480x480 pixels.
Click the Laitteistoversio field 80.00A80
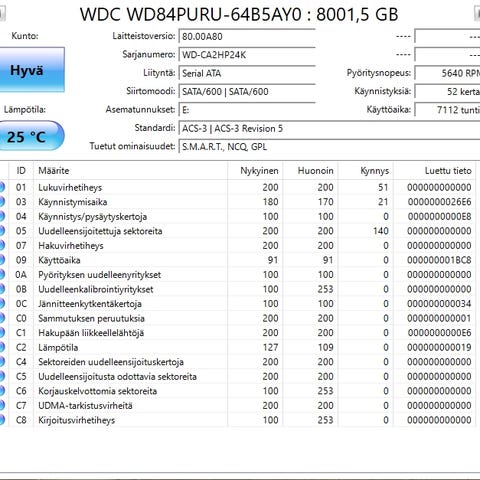(x=247, y=36)
